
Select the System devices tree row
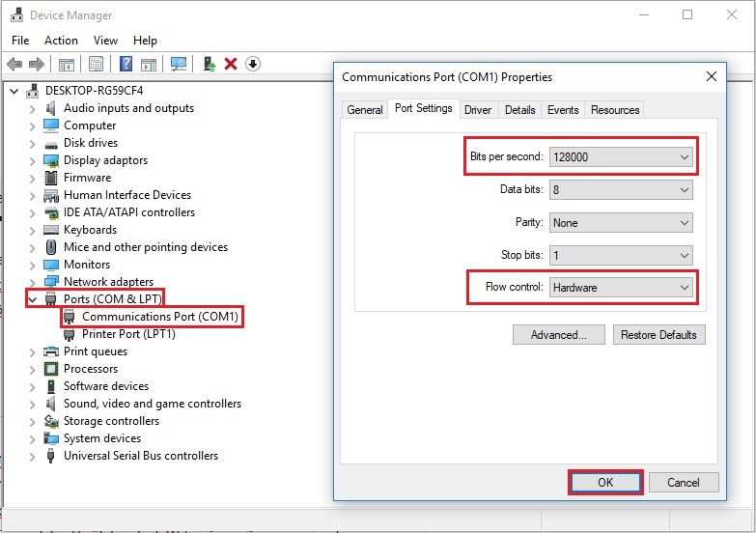[102, 438]
